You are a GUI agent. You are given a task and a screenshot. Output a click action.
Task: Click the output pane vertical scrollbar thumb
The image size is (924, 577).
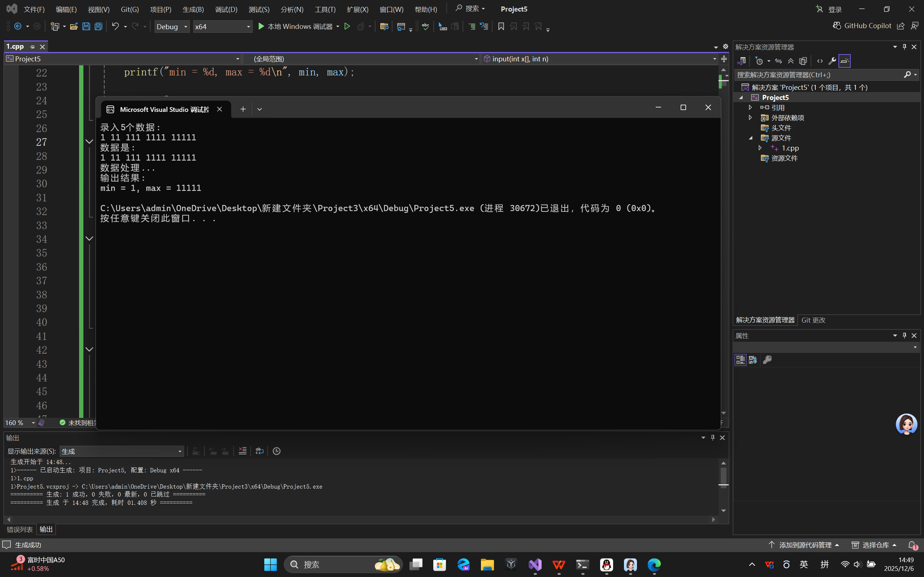[723, 476]
